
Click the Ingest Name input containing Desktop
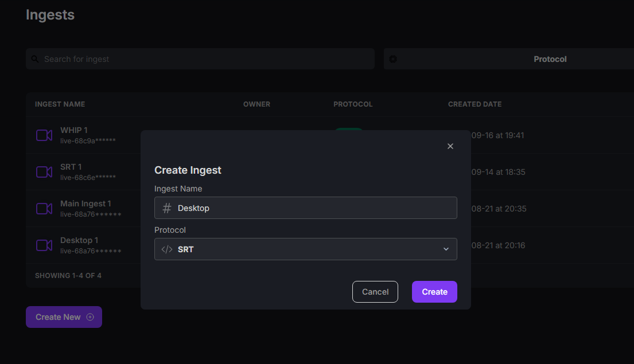tap(306, 208)
